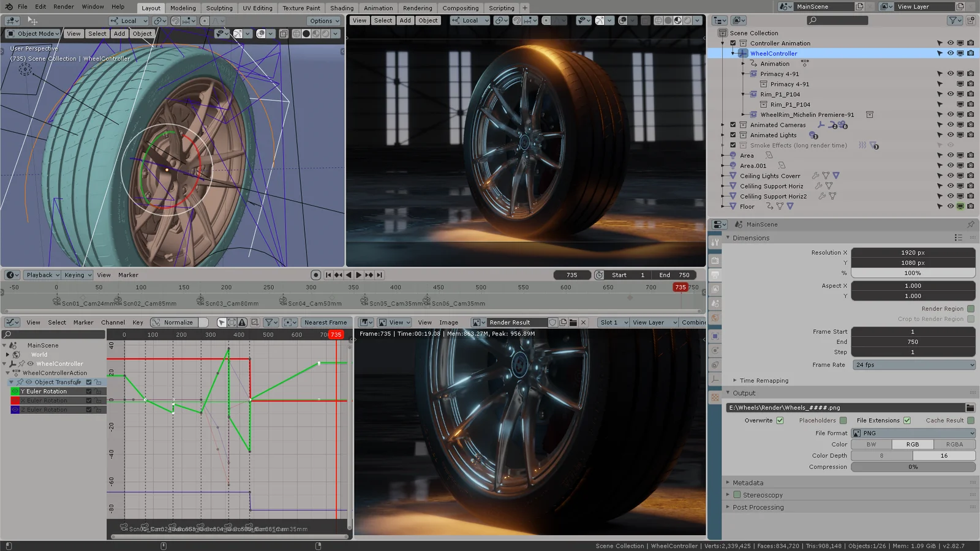The height and width of the screenshot is (551, 980).
Task: Jump to the timeline end frame
Action: coord(379,275)
